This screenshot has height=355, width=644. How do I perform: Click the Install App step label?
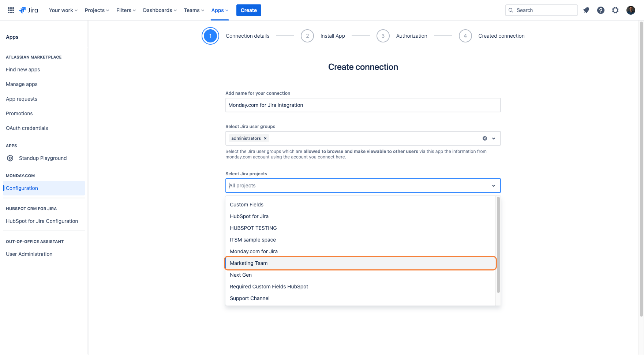click(333, 36)
